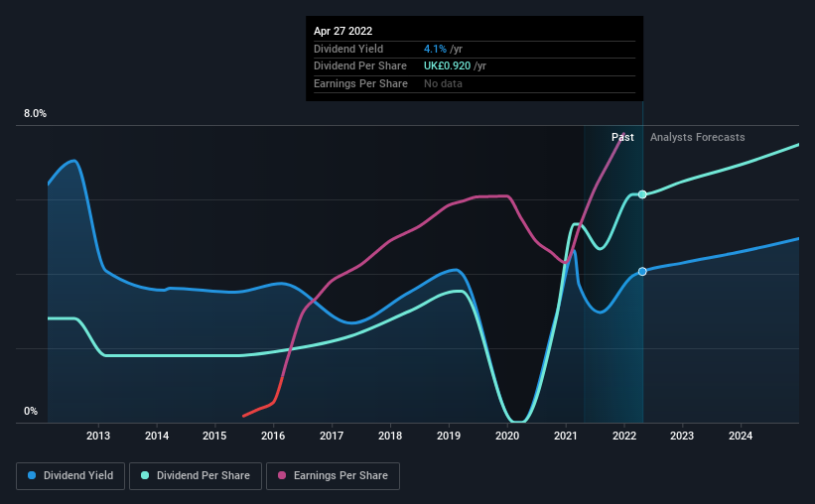Click the UK£0.920 dividend per share value

447,66
